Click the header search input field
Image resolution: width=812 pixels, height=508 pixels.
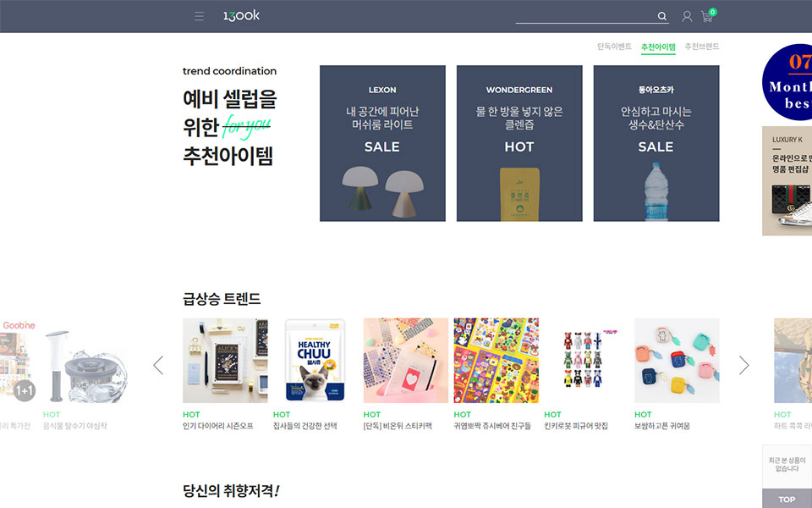(585, 16)
